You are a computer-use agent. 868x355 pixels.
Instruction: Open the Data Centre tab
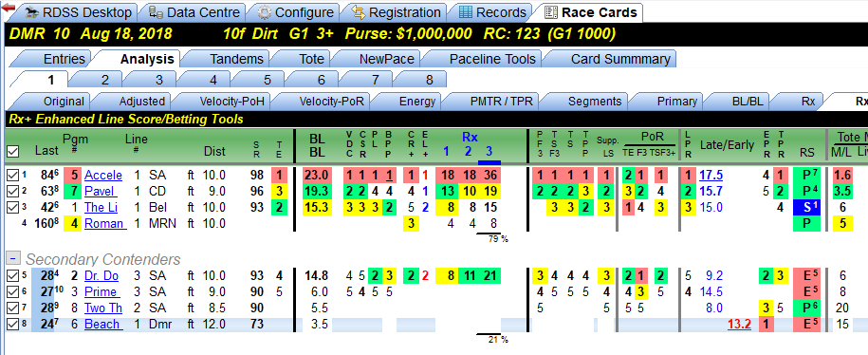[x=194, y=12]
